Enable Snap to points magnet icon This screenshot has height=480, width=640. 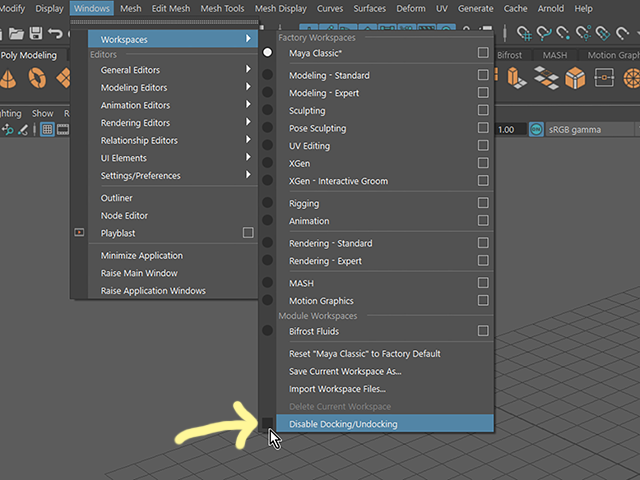coord(564,33)
